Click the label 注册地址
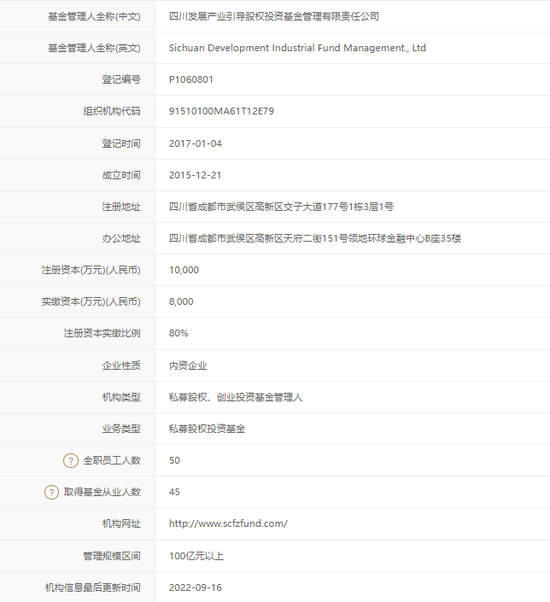This screenshot has height=602, width=550. point(121,207)
